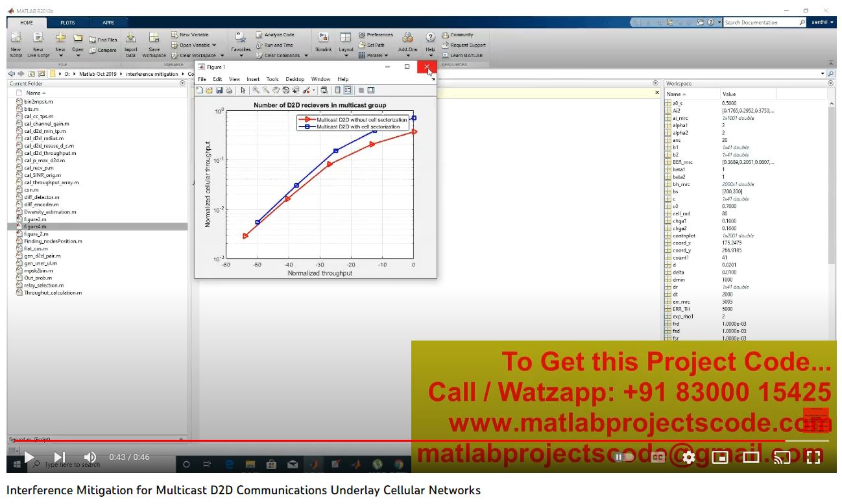
Task: Click Import Data in the toolstrip
Action: (130, 44)
